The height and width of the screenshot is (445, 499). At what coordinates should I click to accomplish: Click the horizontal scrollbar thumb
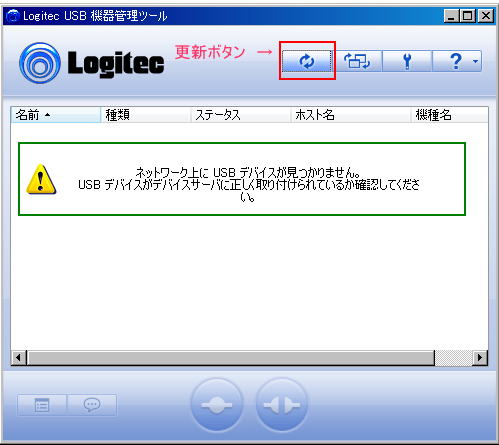231,358
